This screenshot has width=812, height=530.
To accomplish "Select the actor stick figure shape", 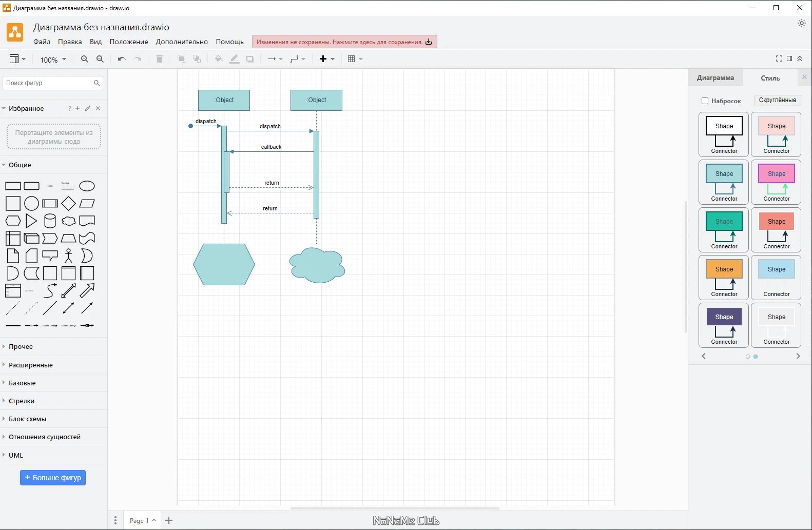I will (x=68, y=256).
